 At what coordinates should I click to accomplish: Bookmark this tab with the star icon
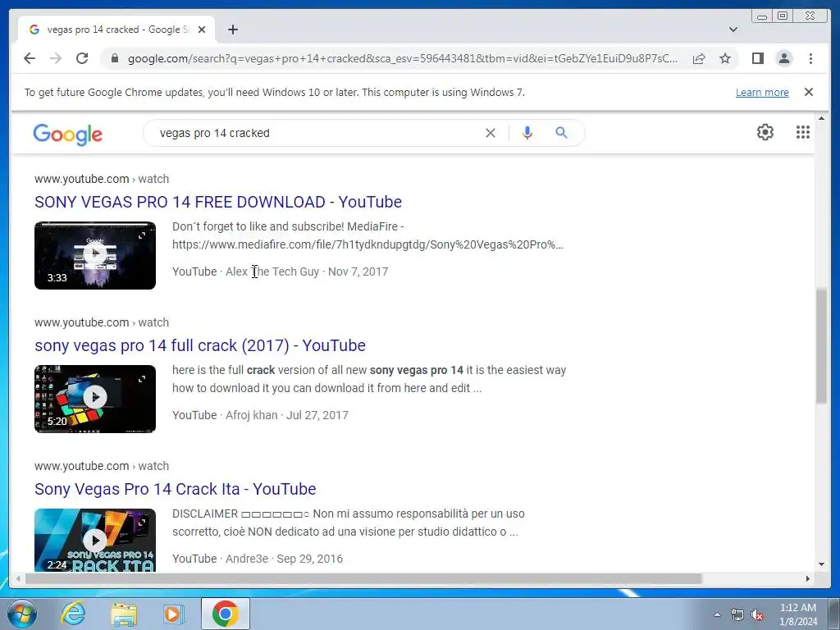click(x=725, y=58)
